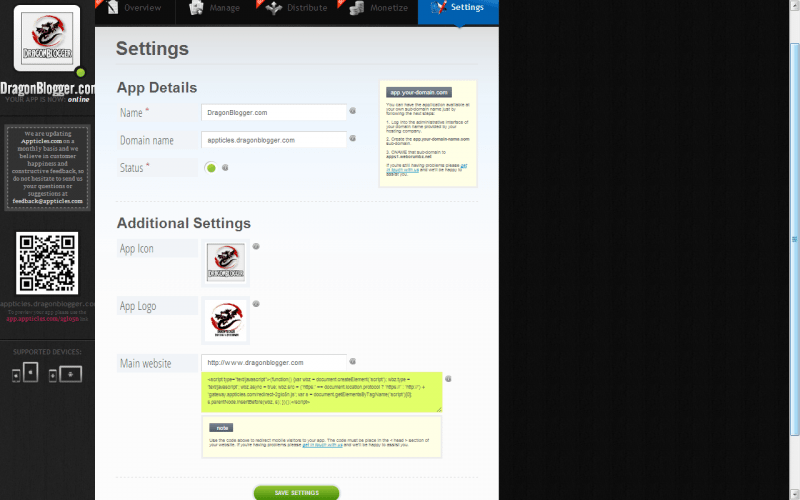This screenshot has height=500, width=800.
Task: Click the Overview tab document icon
Action: click(113, 7)
